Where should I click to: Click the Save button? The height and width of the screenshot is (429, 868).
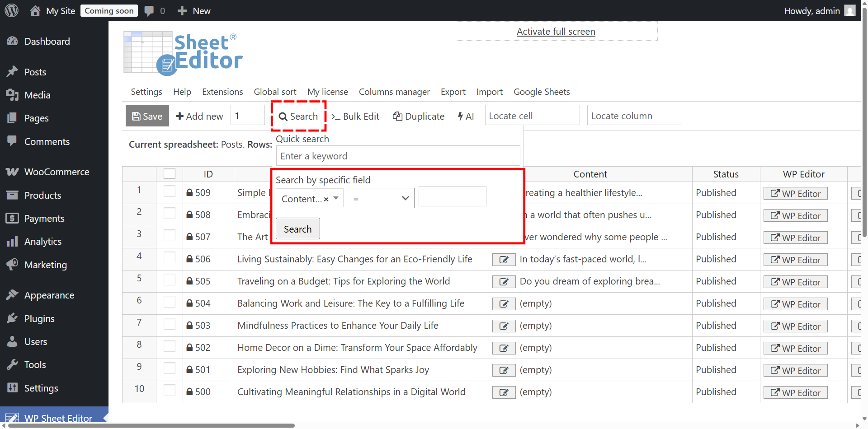[x=147, y=116]
